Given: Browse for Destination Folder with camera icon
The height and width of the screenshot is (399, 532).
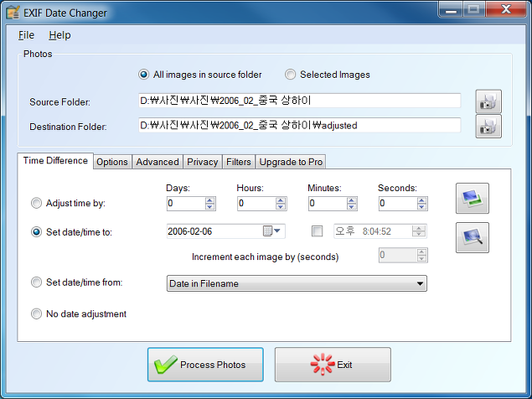Looking at the screenshot, I should [x=488, y=127].
